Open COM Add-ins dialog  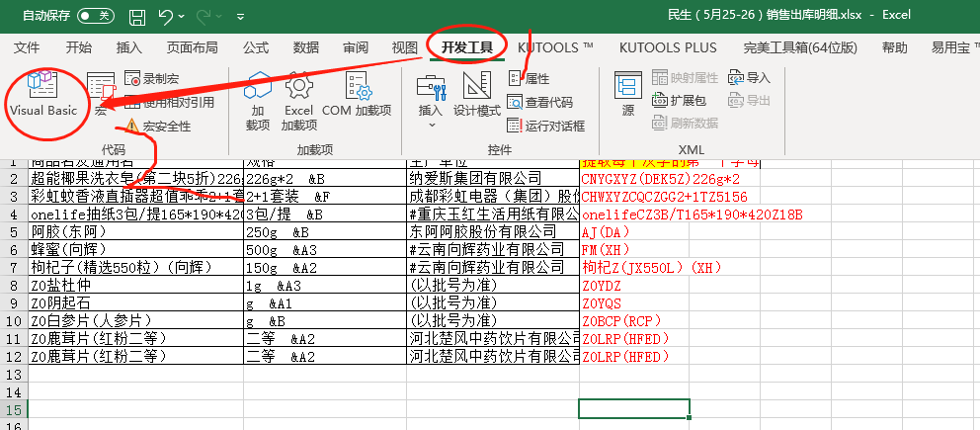point(357,94)
